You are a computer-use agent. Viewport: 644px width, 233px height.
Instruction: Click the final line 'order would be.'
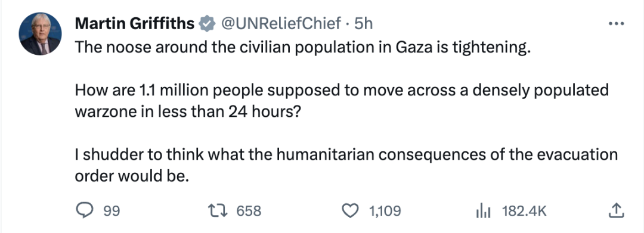[x=132, y=176]
